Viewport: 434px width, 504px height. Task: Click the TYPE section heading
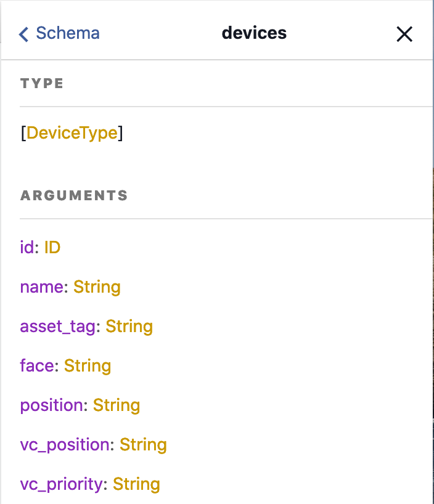click(x=42, y=83)
